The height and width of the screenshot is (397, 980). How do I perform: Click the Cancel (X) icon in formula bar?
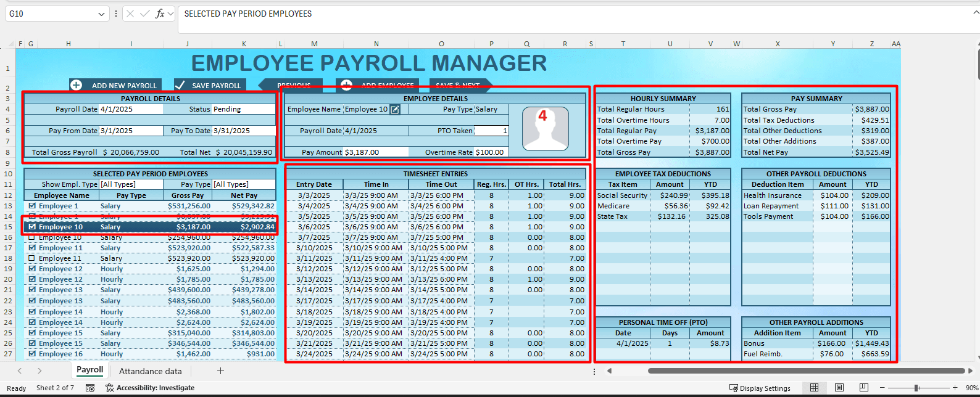coord(130,14)
